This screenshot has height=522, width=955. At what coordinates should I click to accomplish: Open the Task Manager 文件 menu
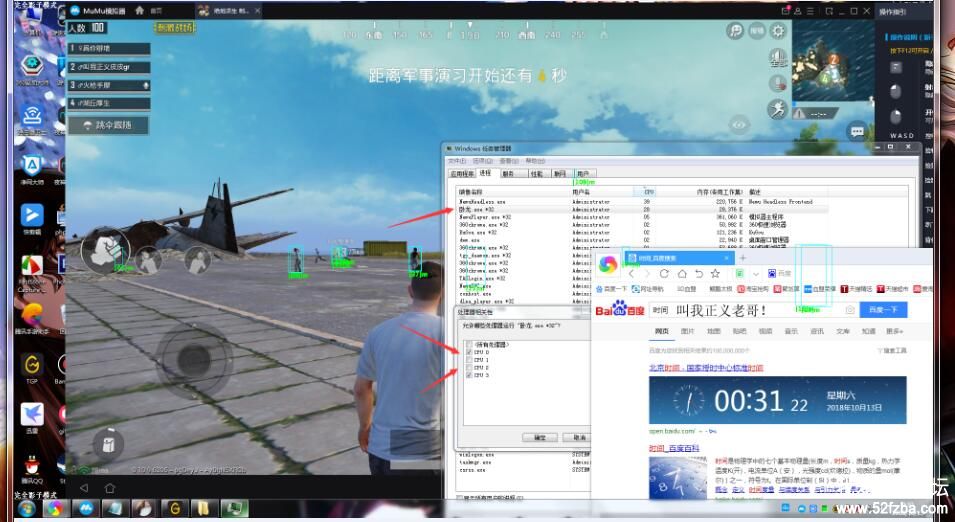457,161
